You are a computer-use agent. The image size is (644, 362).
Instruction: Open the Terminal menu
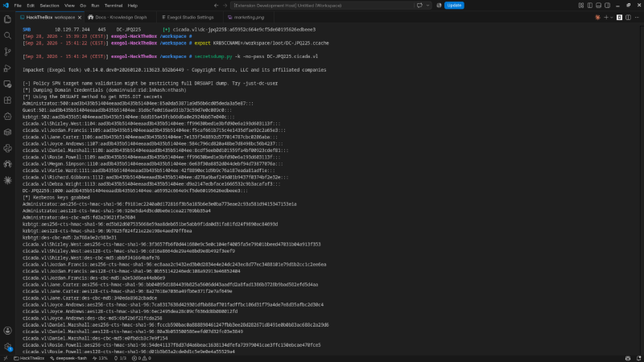pyautogui.click(x=114, y=6)
